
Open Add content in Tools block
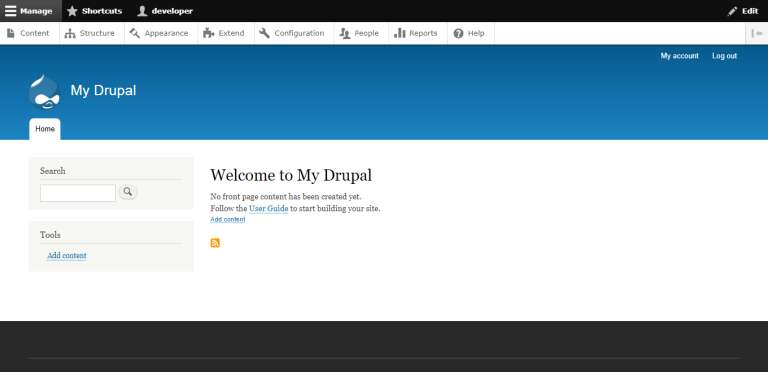click(67, 256)
